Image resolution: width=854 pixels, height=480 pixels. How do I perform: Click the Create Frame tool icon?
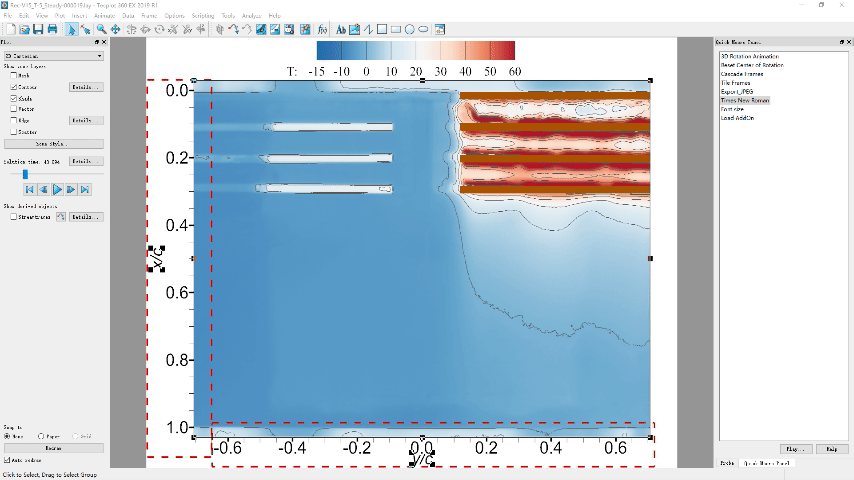click(440, 29)
